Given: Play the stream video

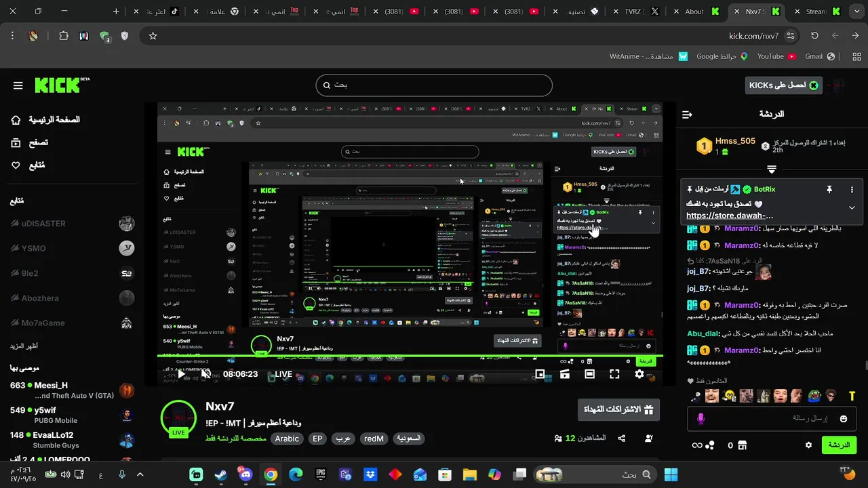Looking at the screenshot, I should [181, 374].
